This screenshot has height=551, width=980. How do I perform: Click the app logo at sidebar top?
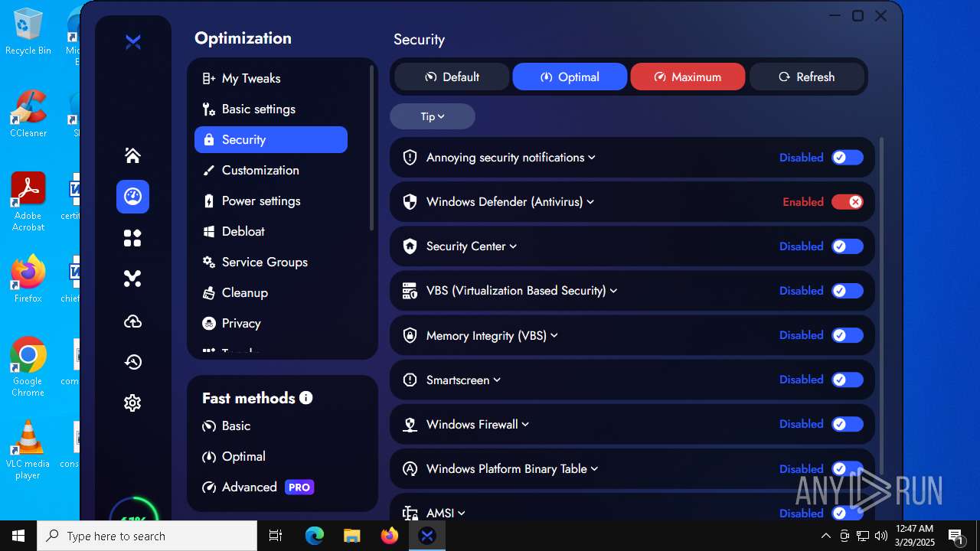pos(133,43)
